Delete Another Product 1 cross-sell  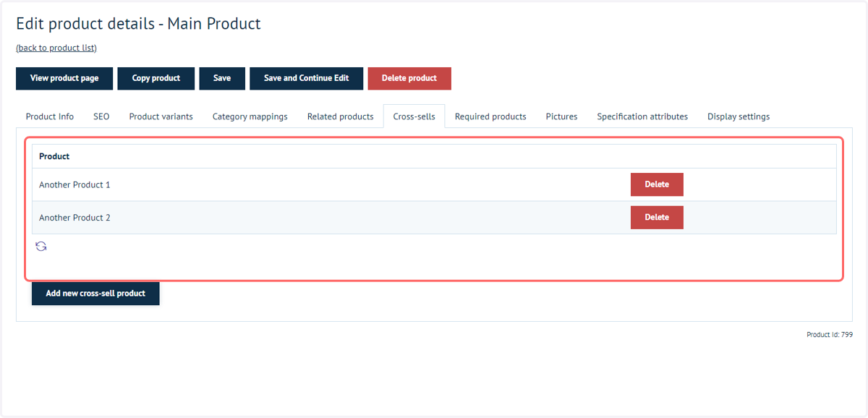coord(657,184)
